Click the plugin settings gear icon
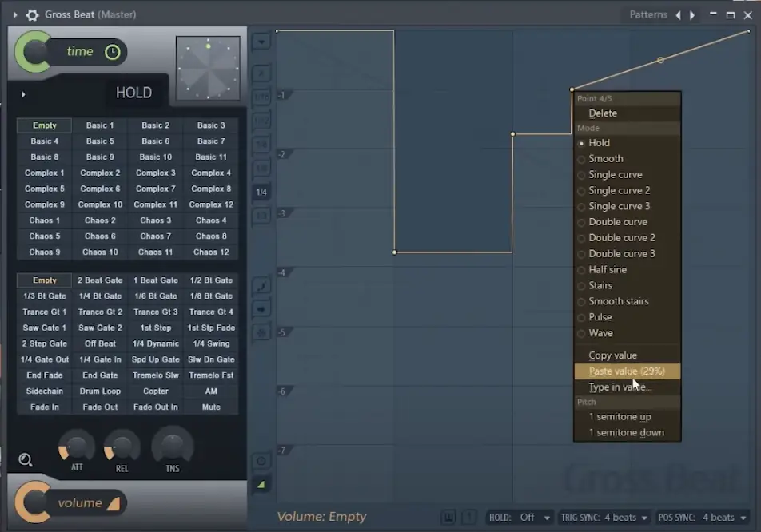Viewport: 761px width, 532px height. click(x=32, y=14)
